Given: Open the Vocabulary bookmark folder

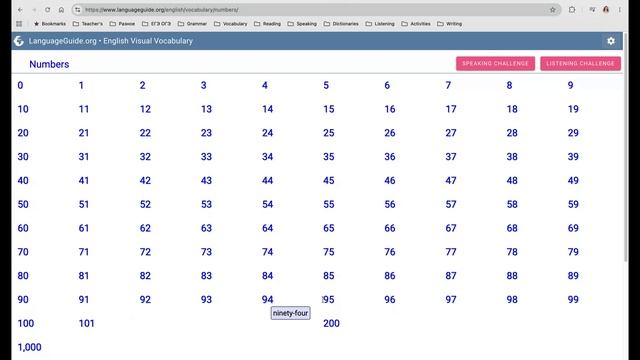Looking at the screenshot, I should click(x=231, y=24).
